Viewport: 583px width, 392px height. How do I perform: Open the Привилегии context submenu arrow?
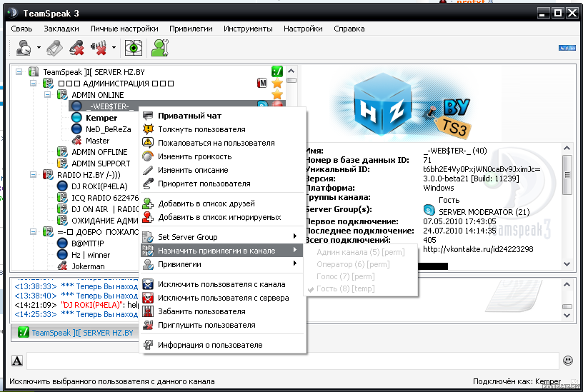(294, 263)
